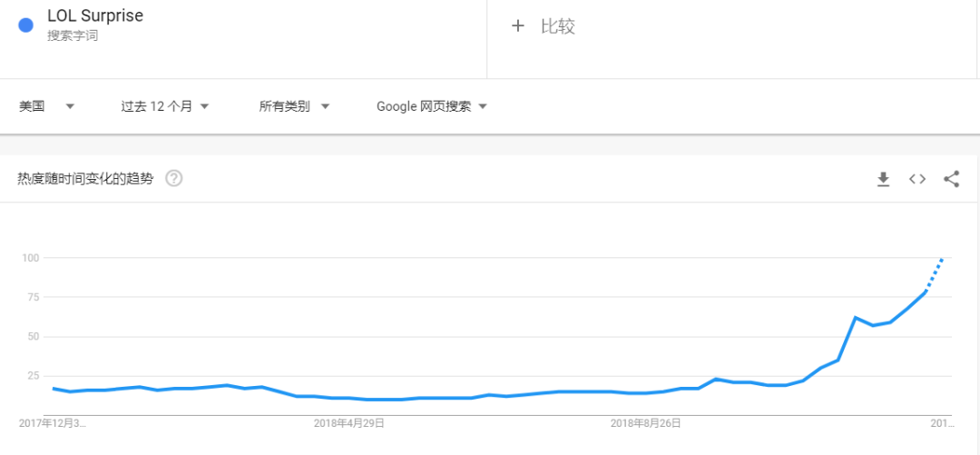980x455 pixels.
Task: Download the trend chart data
Action: [883, 180]
